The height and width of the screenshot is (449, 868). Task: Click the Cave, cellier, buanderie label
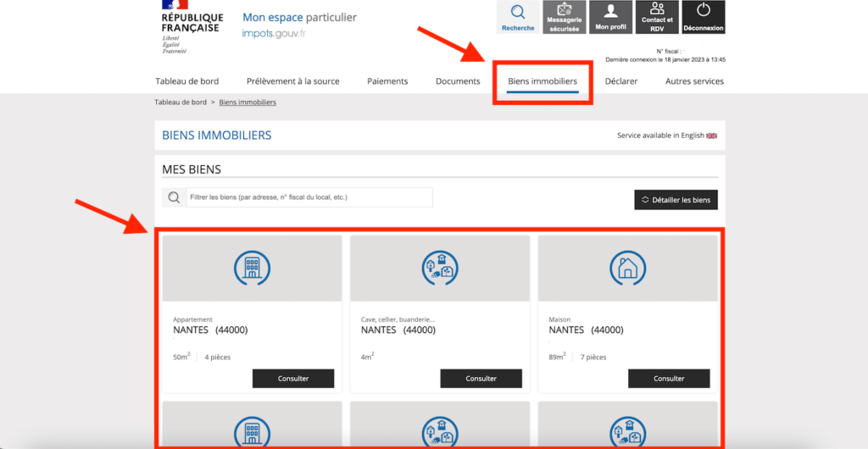(398, 319)
